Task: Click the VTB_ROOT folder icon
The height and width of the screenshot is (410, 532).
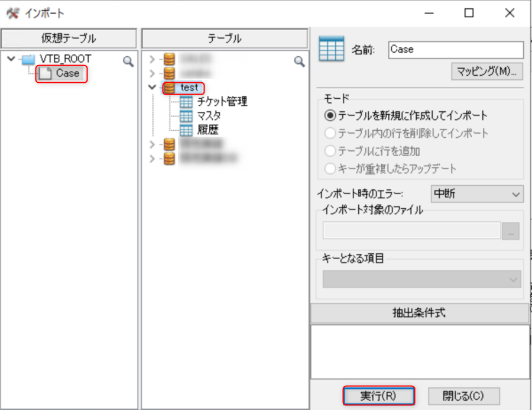Action: [x=28, y=59]
